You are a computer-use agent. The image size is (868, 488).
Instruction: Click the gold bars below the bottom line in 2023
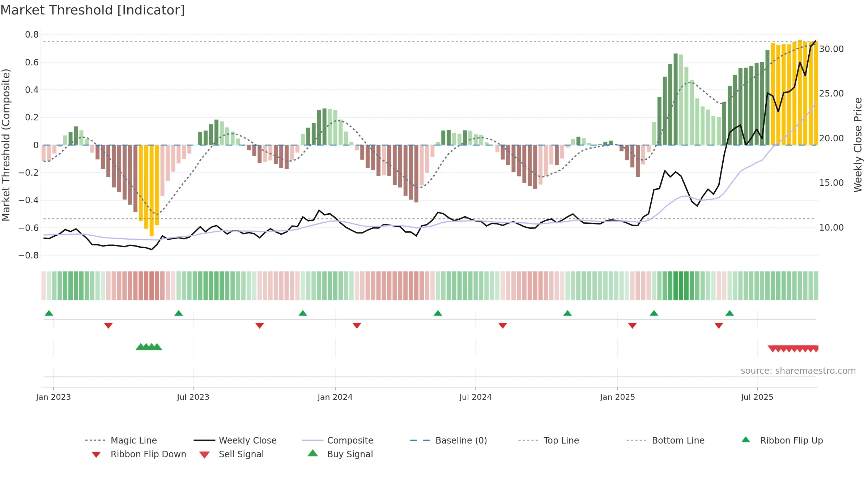pyautogui.click(x=149, y=191)
